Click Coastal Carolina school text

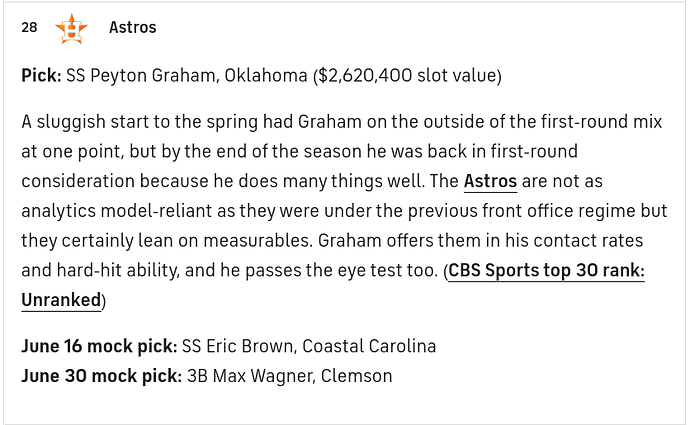[369, 346]
